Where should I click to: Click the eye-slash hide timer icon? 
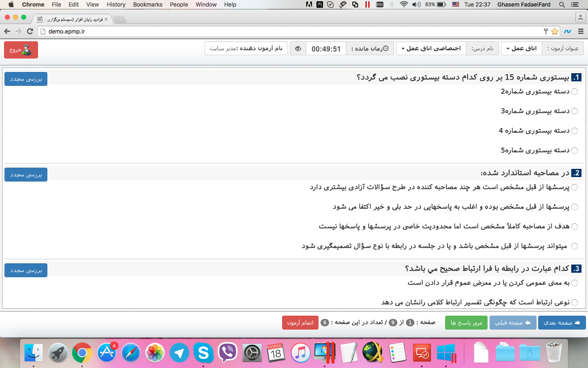[298, 49]
